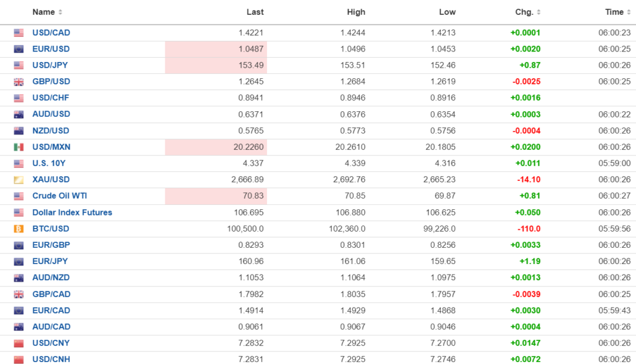Click the High column header
Viewport: 636px width, 364px height.
(x=356, y=12)
